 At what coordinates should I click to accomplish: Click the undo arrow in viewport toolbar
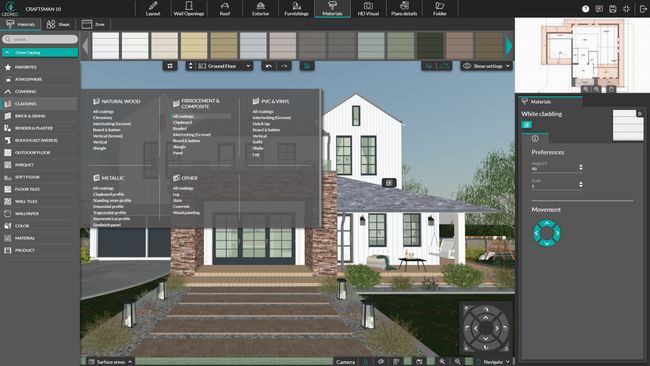point(269,66)
